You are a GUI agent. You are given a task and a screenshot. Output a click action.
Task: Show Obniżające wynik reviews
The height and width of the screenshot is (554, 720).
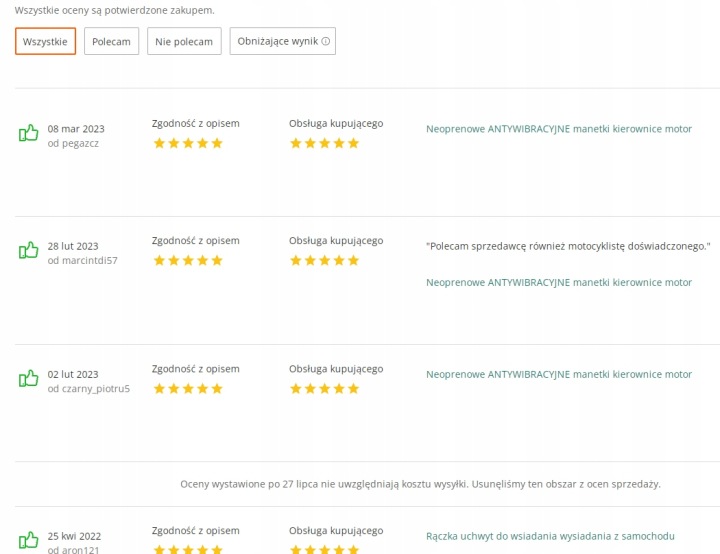click(x=283, y=41)
